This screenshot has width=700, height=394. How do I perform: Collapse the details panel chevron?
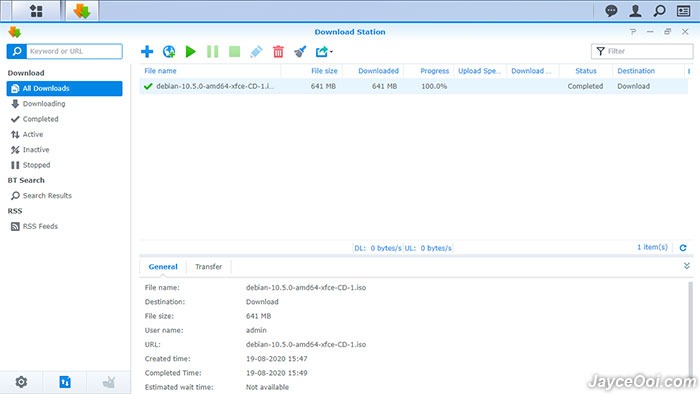[x=687, y=266]
